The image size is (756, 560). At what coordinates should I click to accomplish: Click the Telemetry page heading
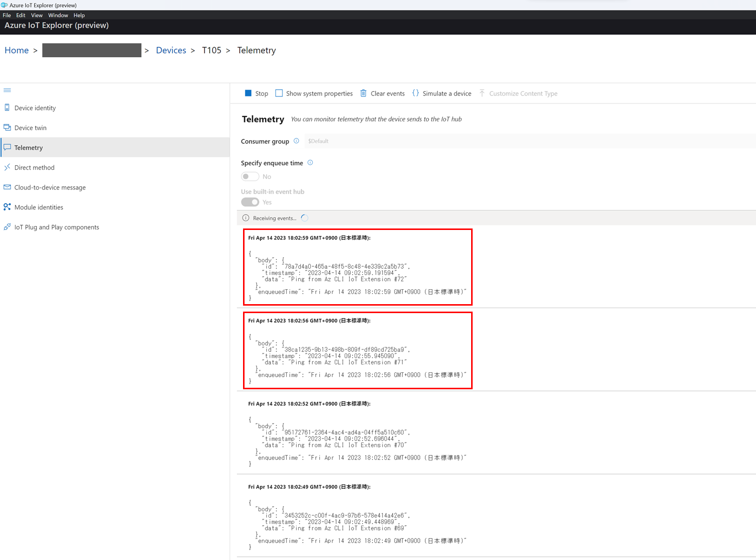(263, 119)
